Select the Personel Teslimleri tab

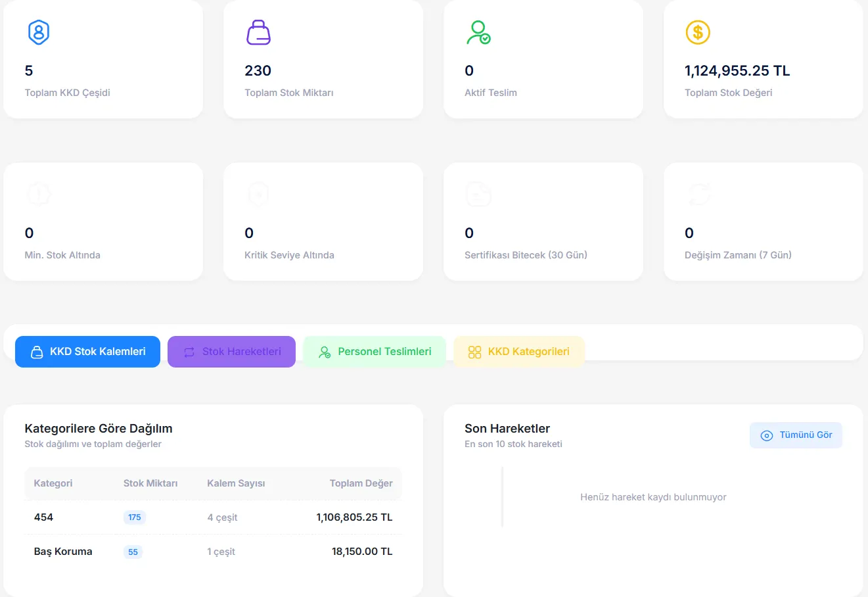375,352
